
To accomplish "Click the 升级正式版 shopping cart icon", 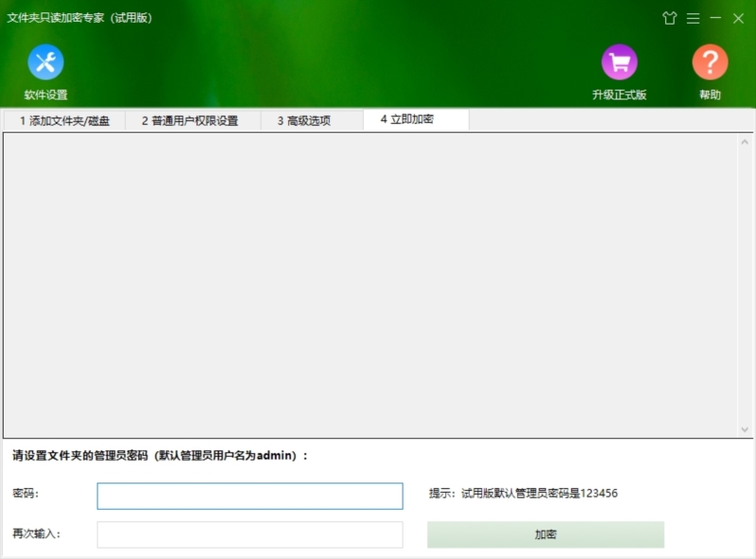I will 620,62.
